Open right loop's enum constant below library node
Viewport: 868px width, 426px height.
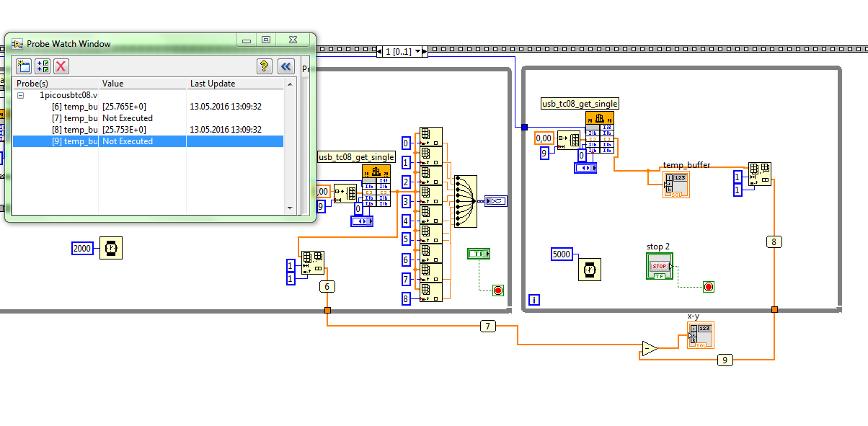(585, 168)
